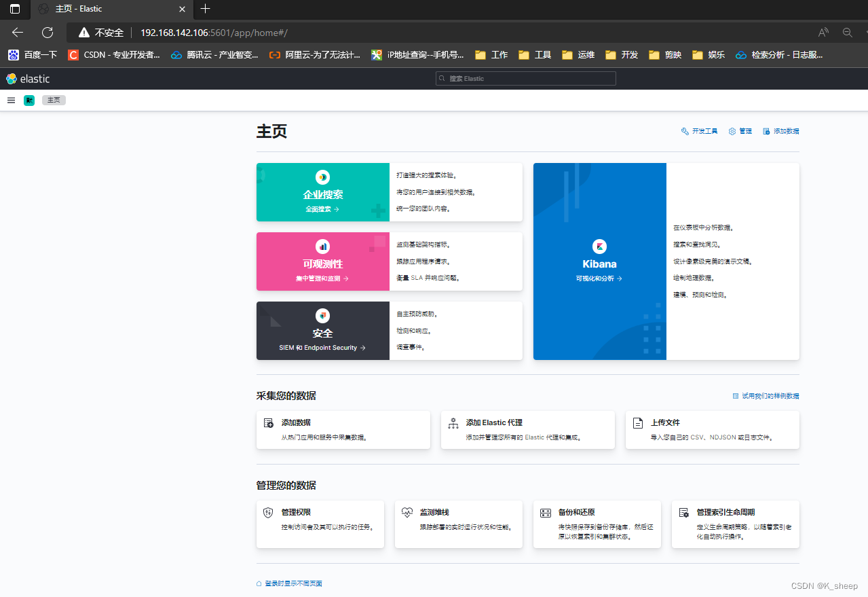The image size is (868, 597).
Task: Open the 企业搜索 card title
Action: [323, 195]
